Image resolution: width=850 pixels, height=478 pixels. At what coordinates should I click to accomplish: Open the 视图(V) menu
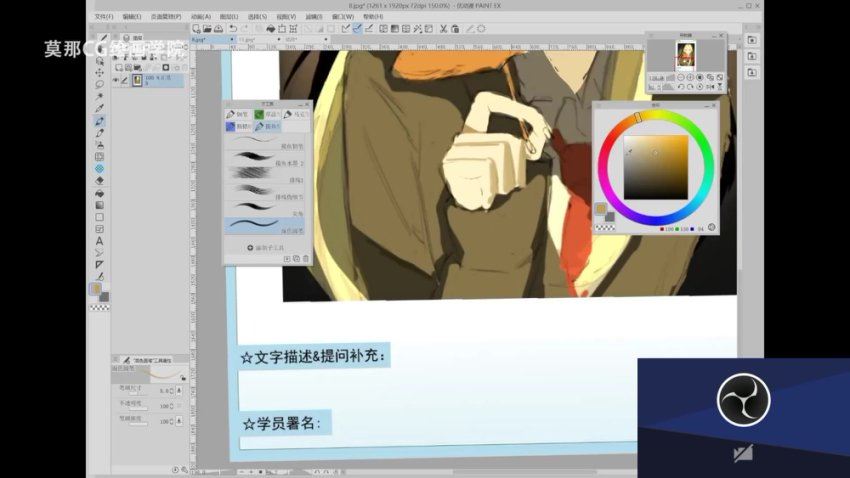pyautogui.click(x=286, y=17)
